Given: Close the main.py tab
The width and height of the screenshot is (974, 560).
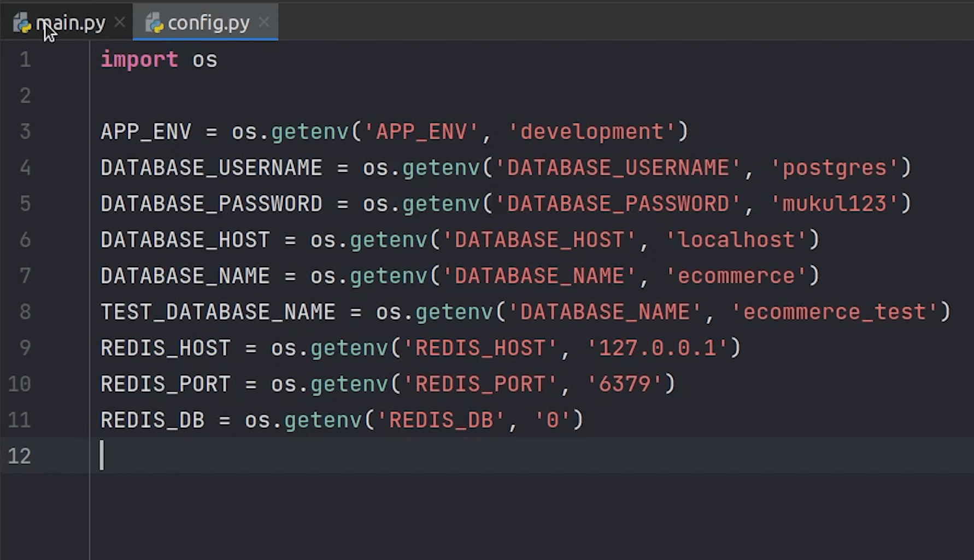Looking at the screenshot, I should (120, 22).
